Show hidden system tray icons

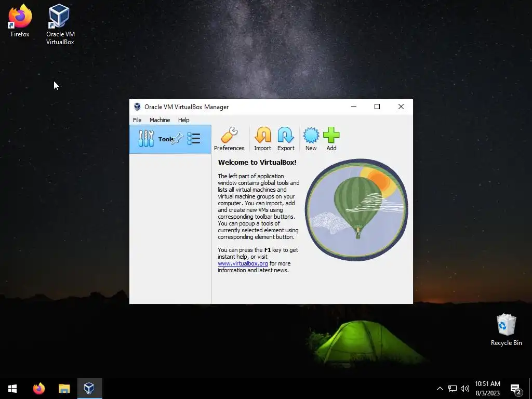[440, 389]
